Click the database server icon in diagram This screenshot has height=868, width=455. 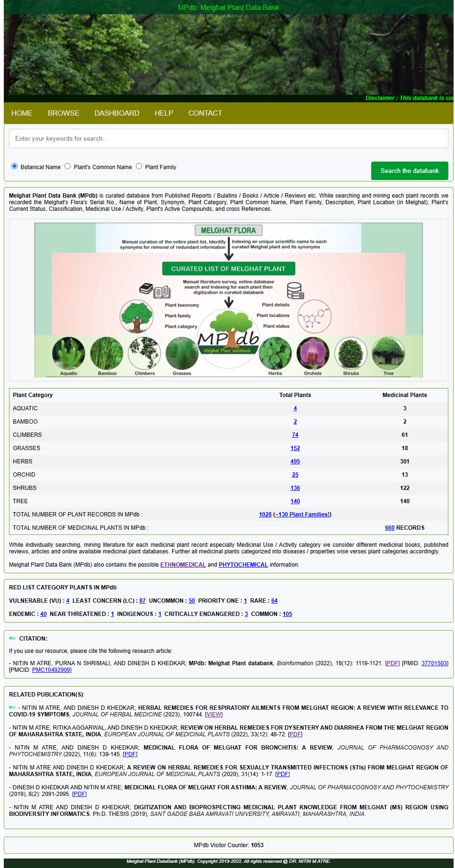pyautogui.click(x=295, y=290)
